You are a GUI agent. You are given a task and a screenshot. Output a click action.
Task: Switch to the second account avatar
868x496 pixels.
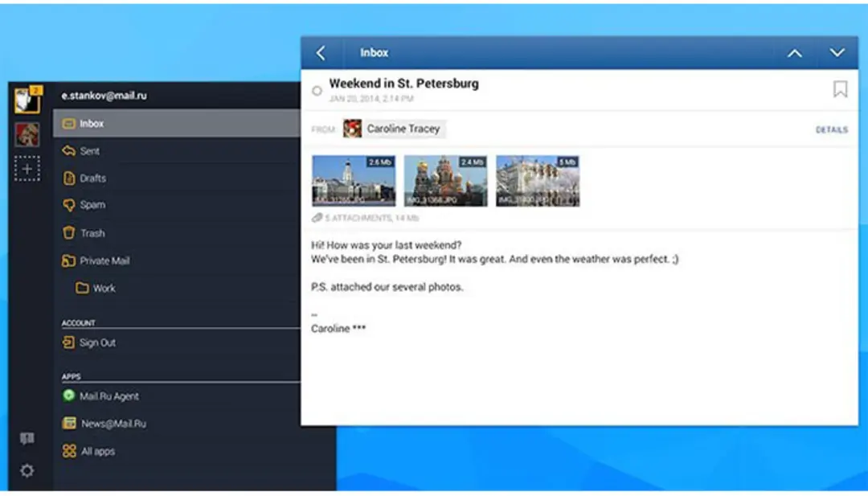(27, 134)
